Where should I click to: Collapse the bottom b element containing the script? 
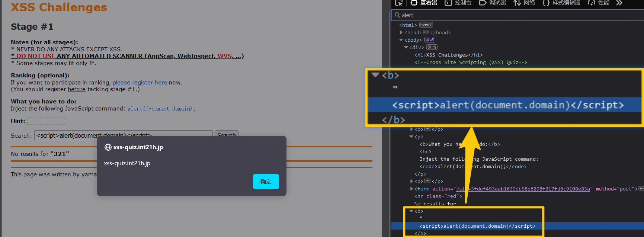(411, 211)
